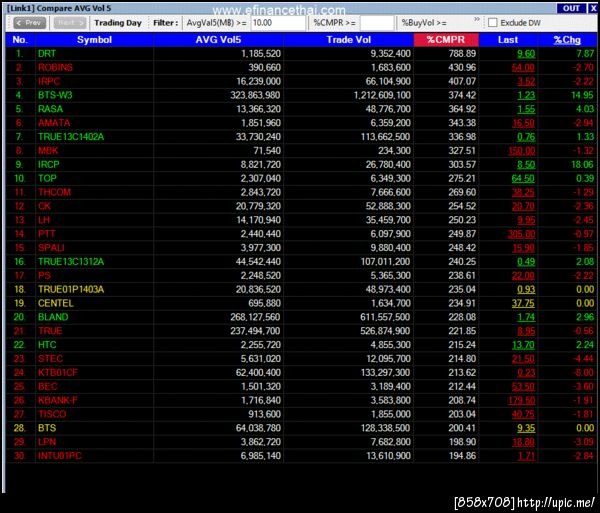Sort by the %CMPR column header
The height and width of the screenshot is (513, 600).
point(446,40)
